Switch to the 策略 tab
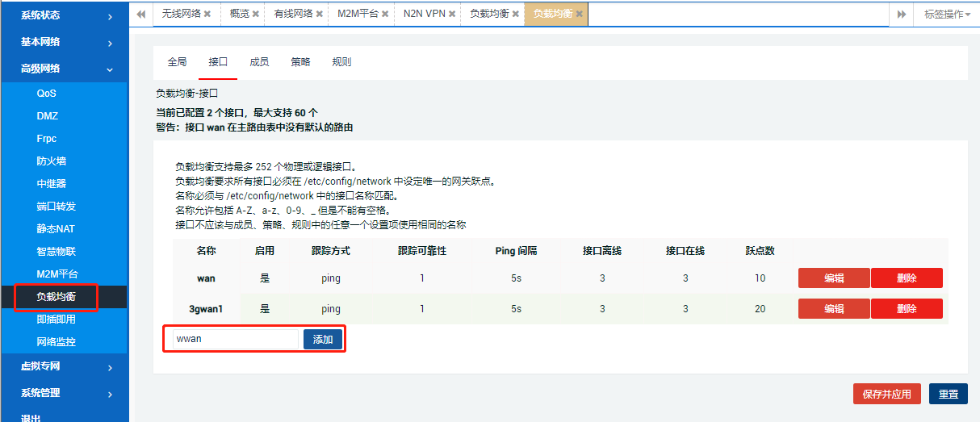 pyautogui.click(x=300, y=62)
